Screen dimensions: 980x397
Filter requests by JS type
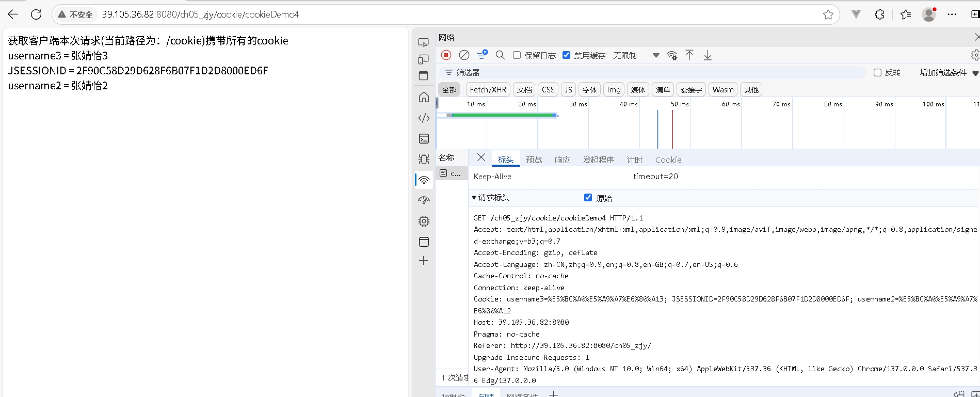[568, 90]
